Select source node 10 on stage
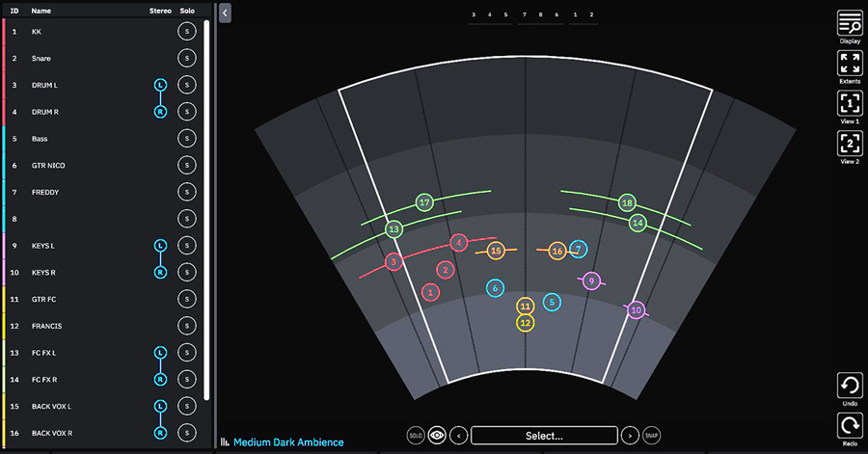868x454 pixels. coord(637,310)
